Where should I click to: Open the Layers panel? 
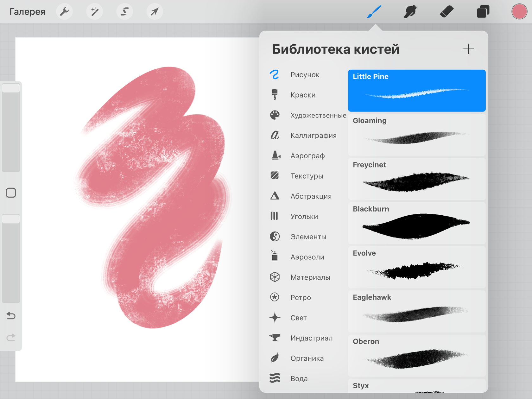(x=483, y=12)
